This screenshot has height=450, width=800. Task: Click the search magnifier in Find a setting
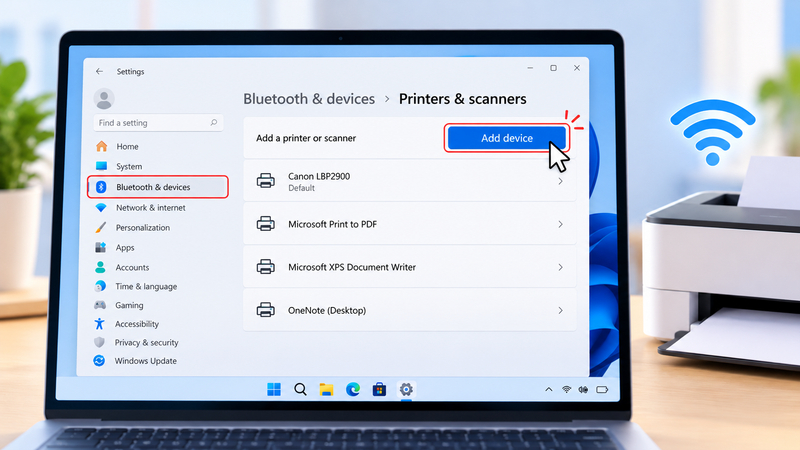(x=214, y=122)
